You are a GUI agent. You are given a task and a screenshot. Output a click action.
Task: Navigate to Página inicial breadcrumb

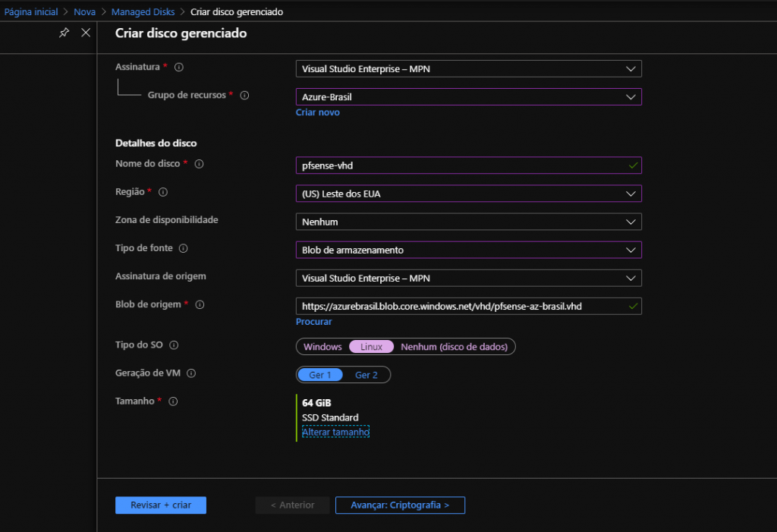pos(31,12)
